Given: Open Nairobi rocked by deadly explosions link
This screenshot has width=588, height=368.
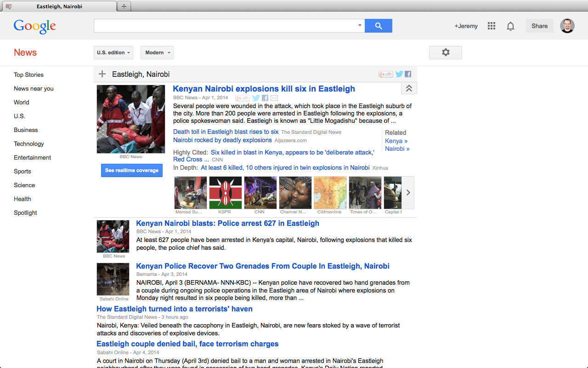Looking at the screenshot, I should point(222,140).
